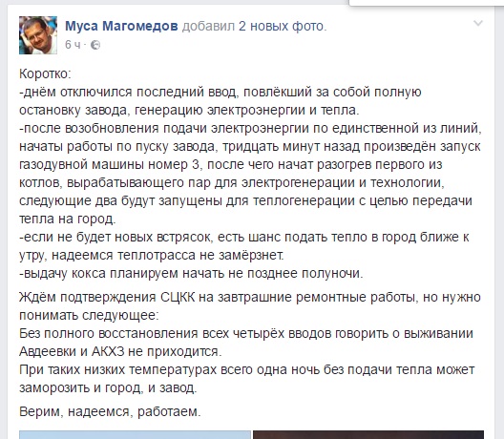This screenshot has width=504, height=439.
Task: Open the right dark attached photo thumbnail
Action: [368, 435]
